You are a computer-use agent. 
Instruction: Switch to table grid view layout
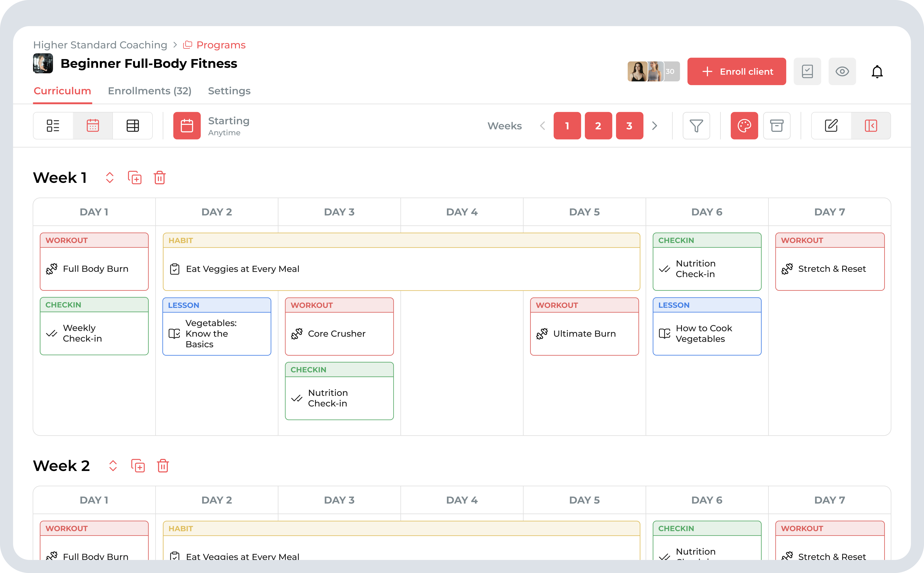133,125
